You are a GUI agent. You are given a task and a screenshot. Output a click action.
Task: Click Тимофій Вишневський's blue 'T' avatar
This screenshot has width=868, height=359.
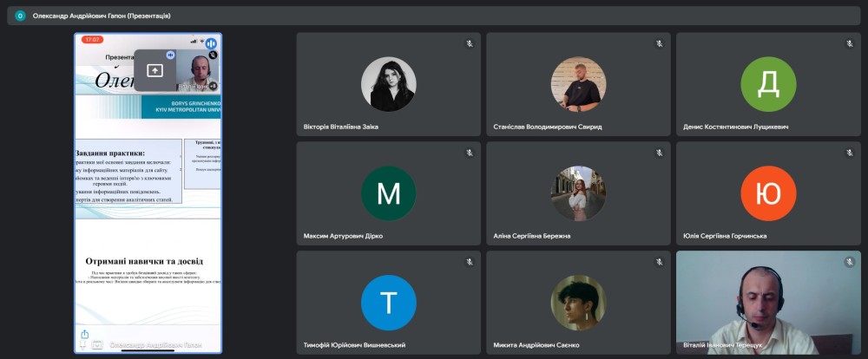tap(388, 303)
